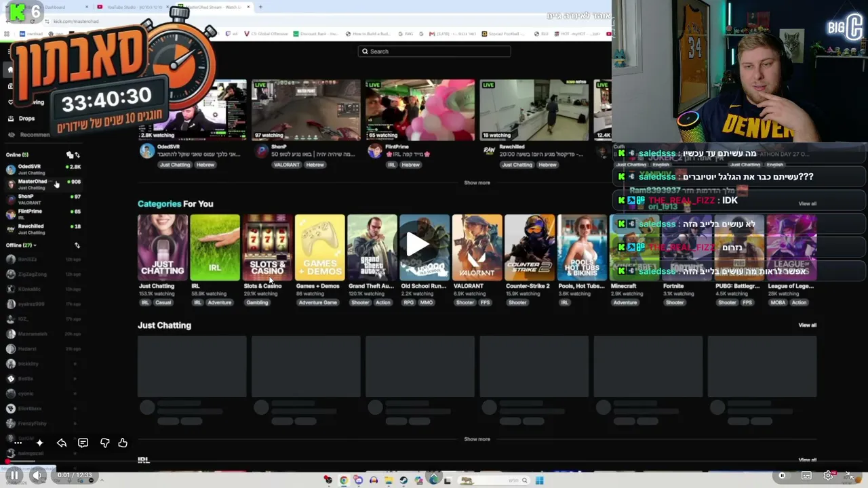Select OdedSVR in the Online sidebar list
868x488 pixels.
coord(43,169)
